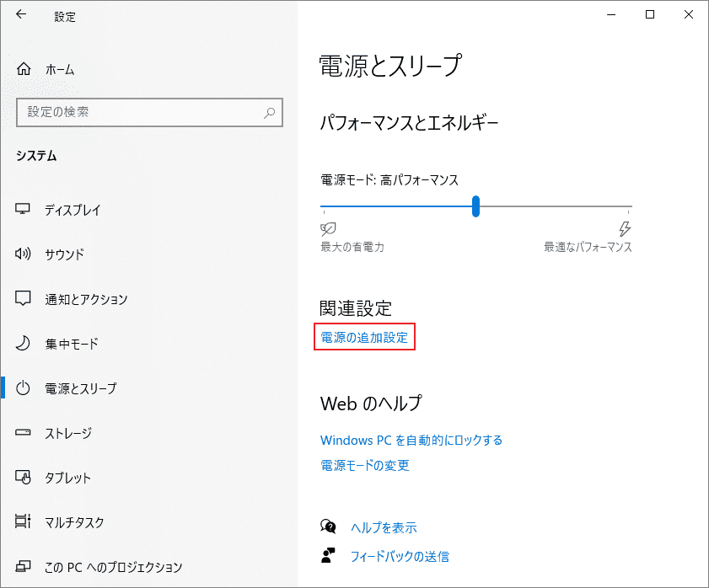Open 電源の追加設定 link
Screen dimensions: 709x588
pyautogui.click(x=364, y=337)
